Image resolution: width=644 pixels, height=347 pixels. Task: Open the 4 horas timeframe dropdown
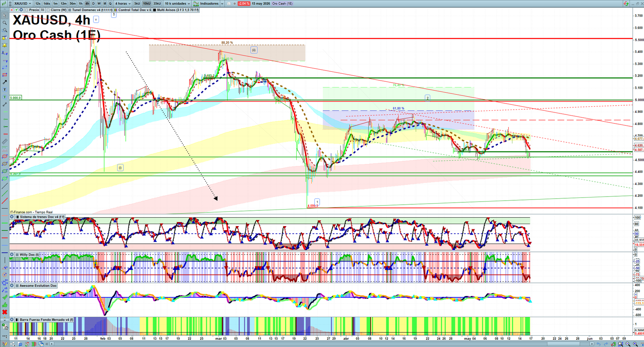click(x=123, y=3)
